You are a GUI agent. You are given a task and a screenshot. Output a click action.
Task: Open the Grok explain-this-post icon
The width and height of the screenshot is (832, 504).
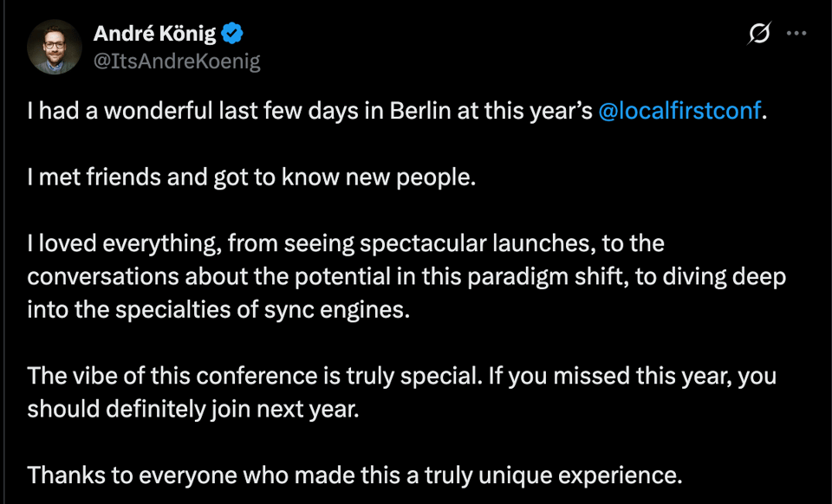759,34
